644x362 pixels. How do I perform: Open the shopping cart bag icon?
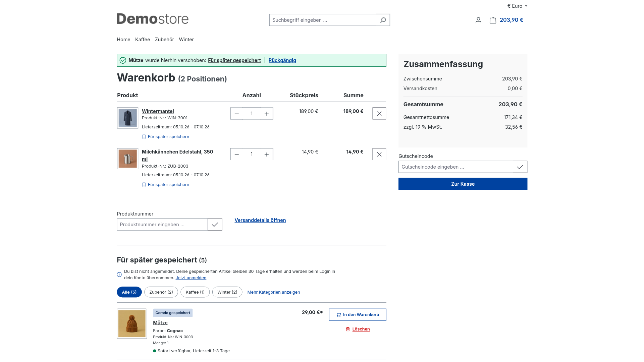pos(493,20)
